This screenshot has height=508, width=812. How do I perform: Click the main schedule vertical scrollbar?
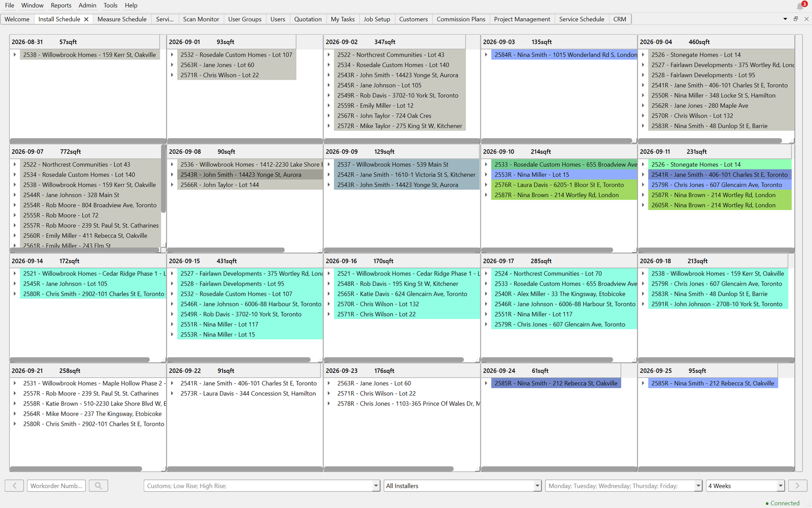tap(799, 253)
